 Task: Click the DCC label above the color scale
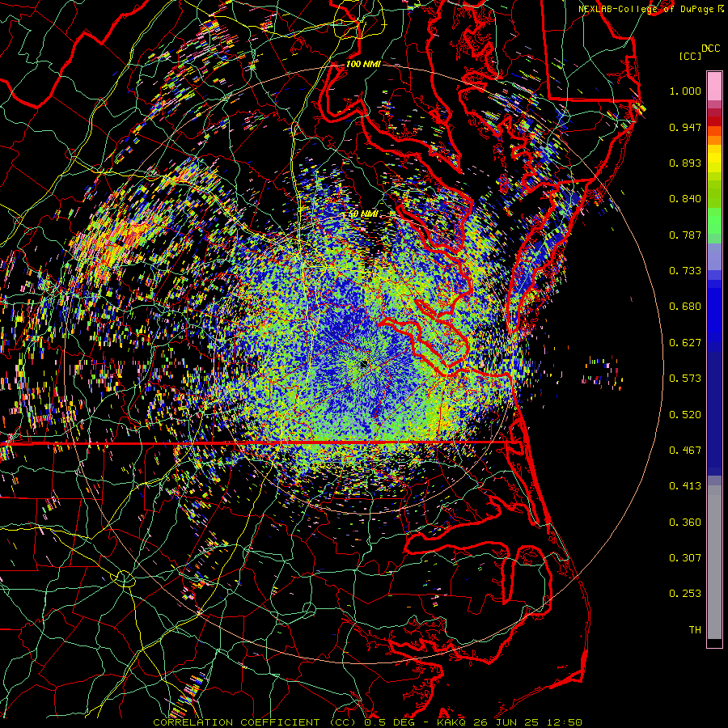[710, 48]
